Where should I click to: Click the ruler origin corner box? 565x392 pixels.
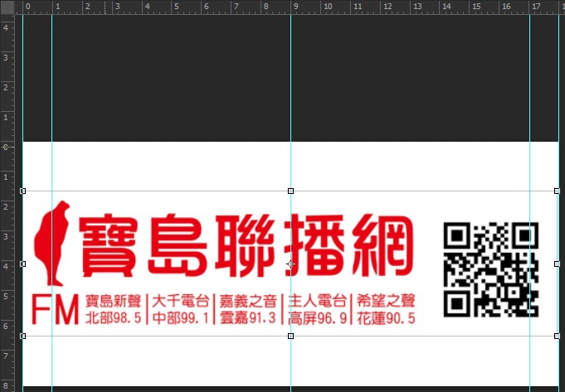pyautogui.click(x=7, y=7)
